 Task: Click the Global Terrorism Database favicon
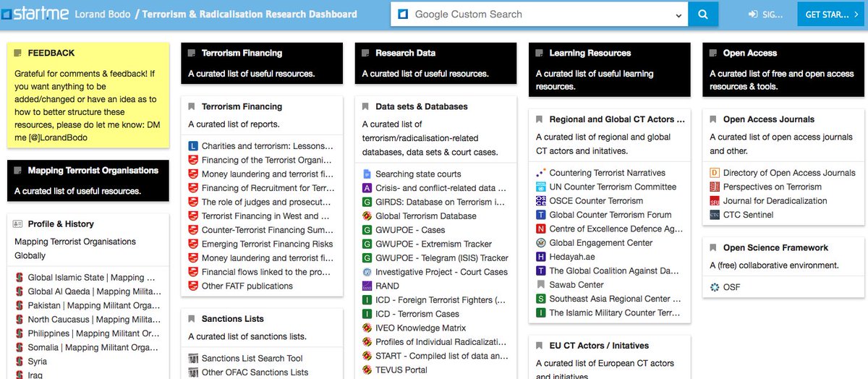click(x=367, y=216)
